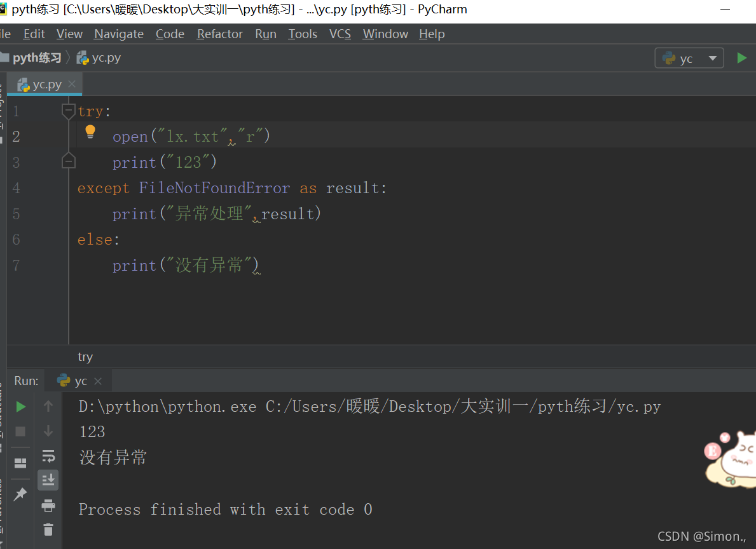Screen dimensions: 756x549
Task: Rerun yc from the Run panel
Action: click(20, 407)
